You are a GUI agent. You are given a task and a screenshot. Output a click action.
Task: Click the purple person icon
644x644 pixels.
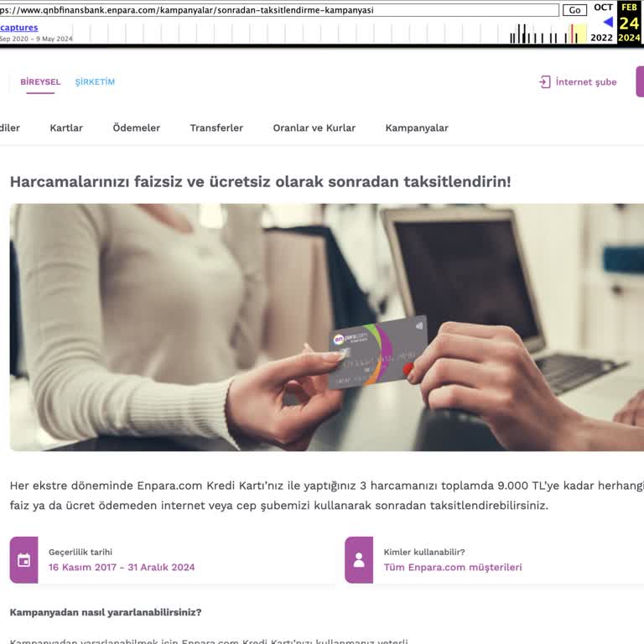(359, 560)
